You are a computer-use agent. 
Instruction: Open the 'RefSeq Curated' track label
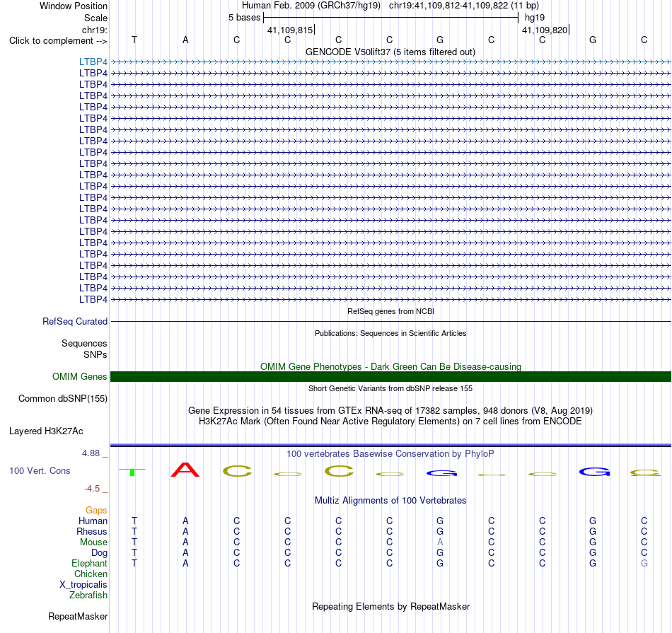(75, 321)
